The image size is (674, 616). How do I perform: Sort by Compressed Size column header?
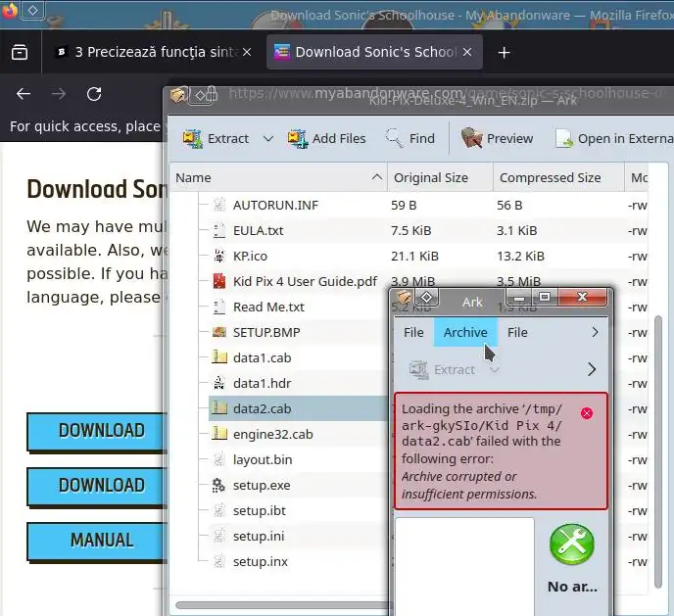coord(558,177)
